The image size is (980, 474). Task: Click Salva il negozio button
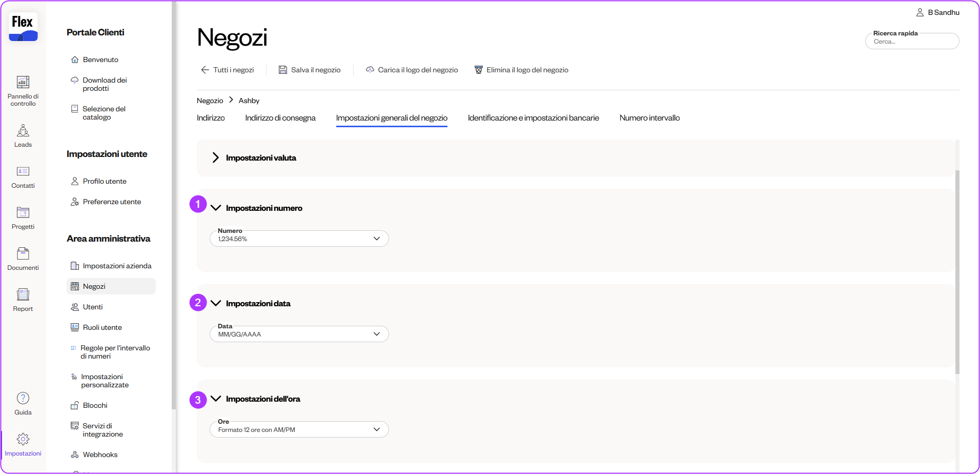pyautogui.click(x=310, y=70)
